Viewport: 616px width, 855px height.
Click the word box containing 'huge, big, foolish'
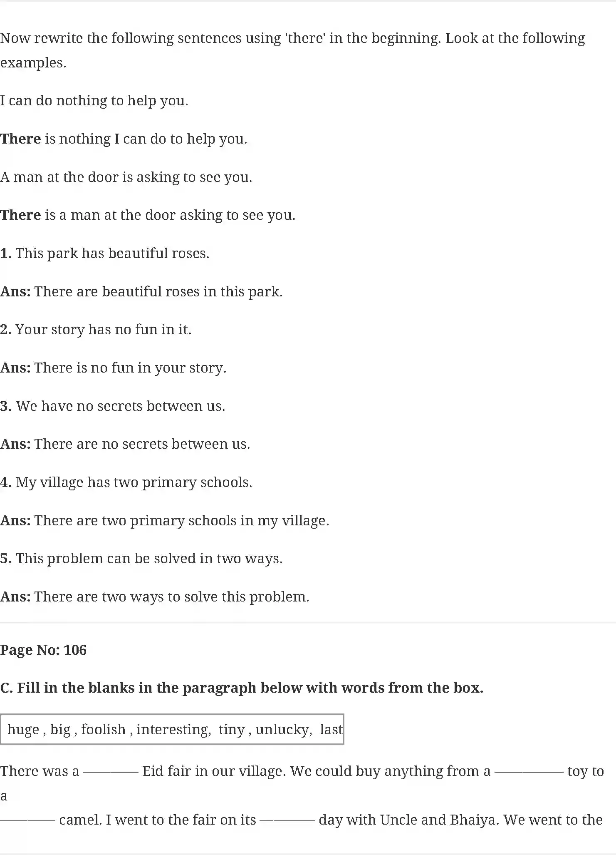tap(172, 729)
